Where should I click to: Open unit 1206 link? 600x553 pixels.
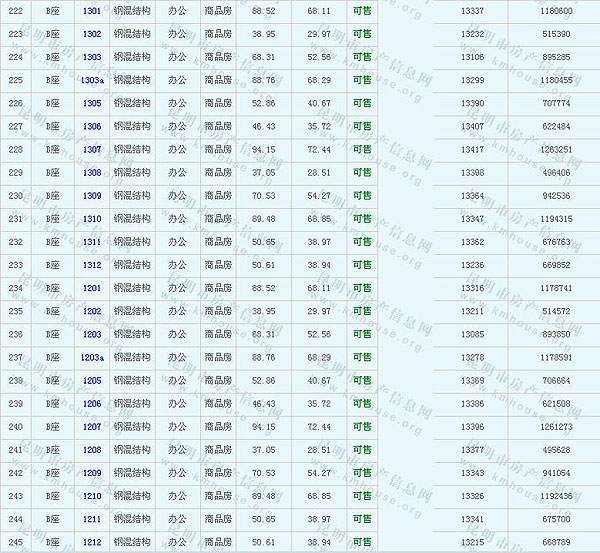[91, 404]
